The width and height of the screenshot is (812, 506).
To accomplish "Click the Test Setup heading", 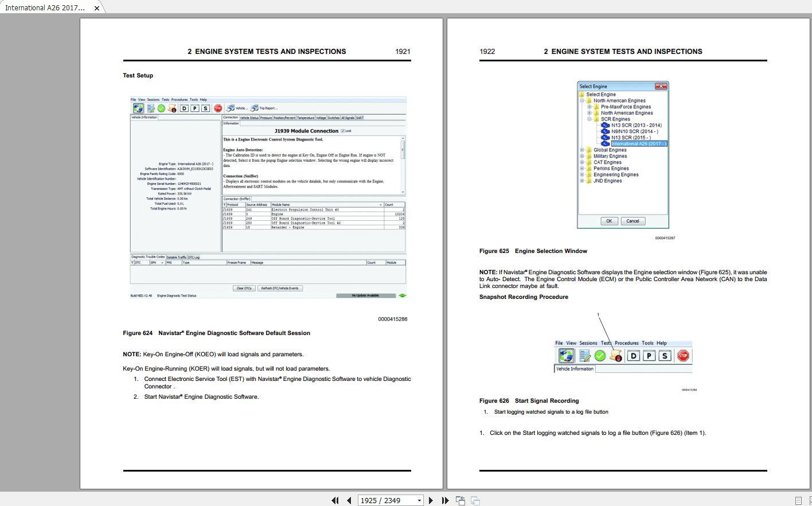I will point(138,75).
